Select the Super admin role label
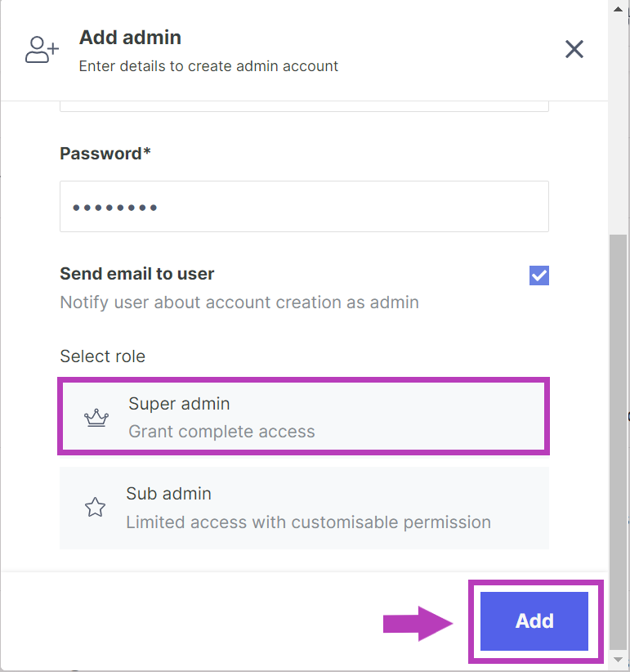The height and width of the screenshot is (672, 630). [x=179, y=404]
